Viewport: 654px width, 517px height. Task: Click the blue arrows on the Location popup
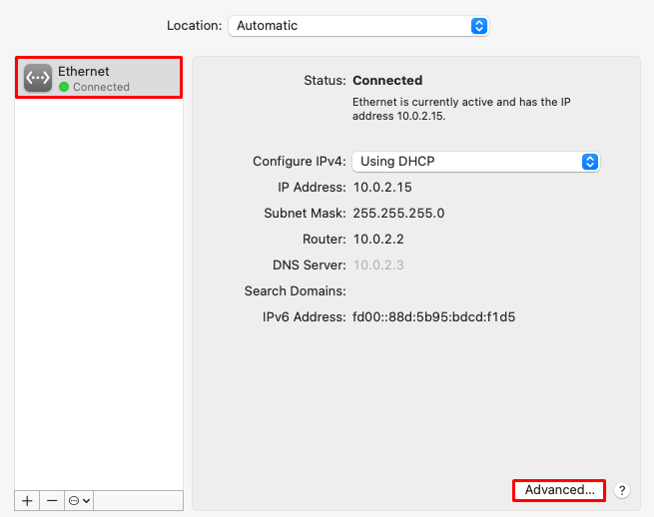(x=479, y=26)
